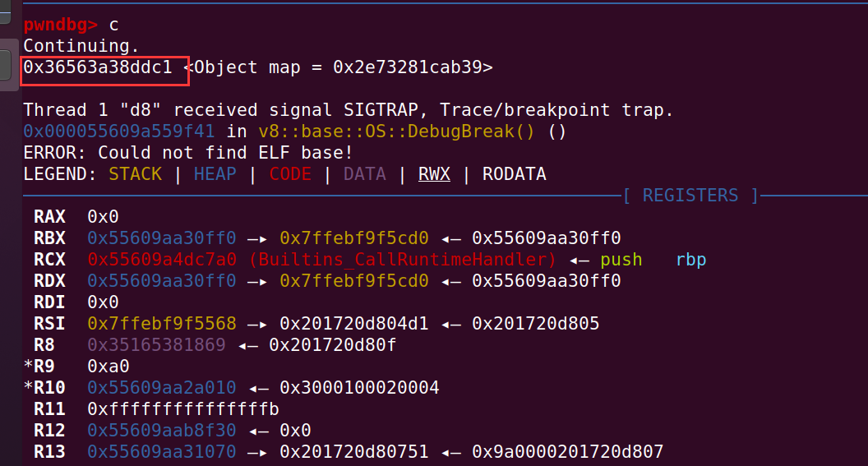Click the pwndbg> prompt text
Screen dimensions: 868x466
(x=60, y=25)
